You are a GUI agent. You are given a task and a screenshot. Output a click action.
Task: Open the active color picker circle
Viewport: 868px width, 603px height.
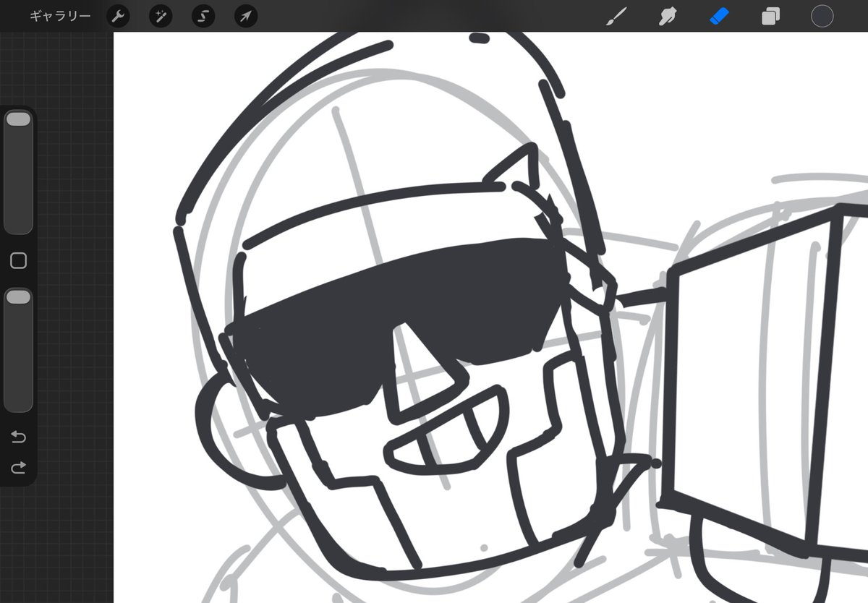pos(822,16)
